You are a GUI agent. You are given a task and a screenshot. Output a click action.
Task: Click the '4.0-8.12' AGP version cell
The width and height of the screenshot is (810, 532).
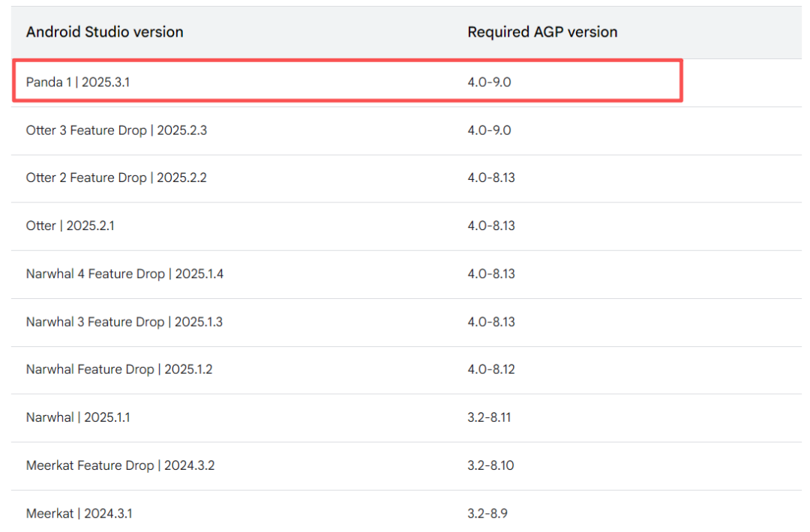pyautogui.click(x=491, y=369)
